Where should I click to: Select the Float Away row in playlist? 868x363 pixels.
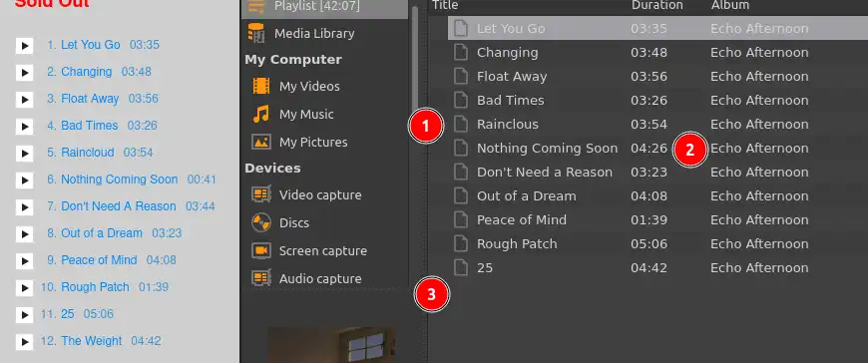657,77
